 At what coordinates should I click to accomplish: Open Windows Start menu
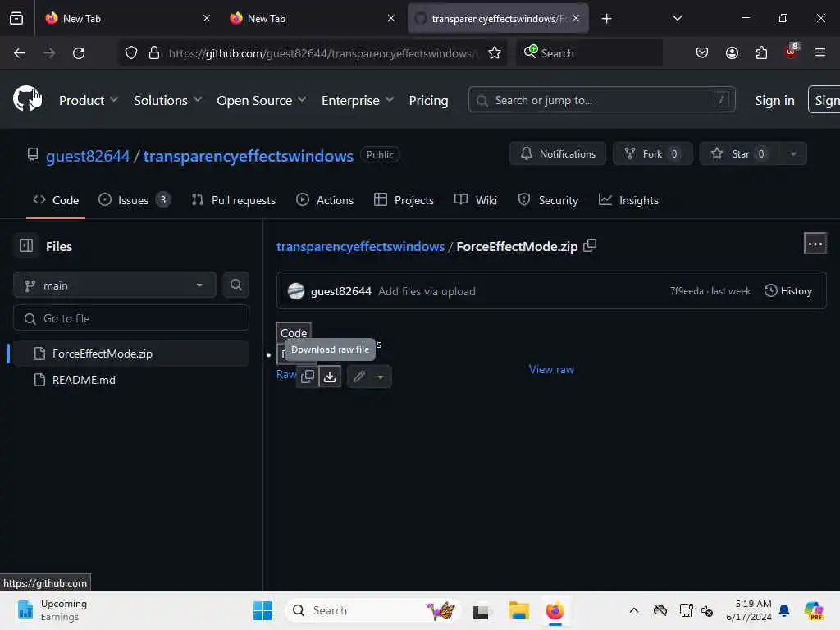pyautogui.click(x=262, y=610)
